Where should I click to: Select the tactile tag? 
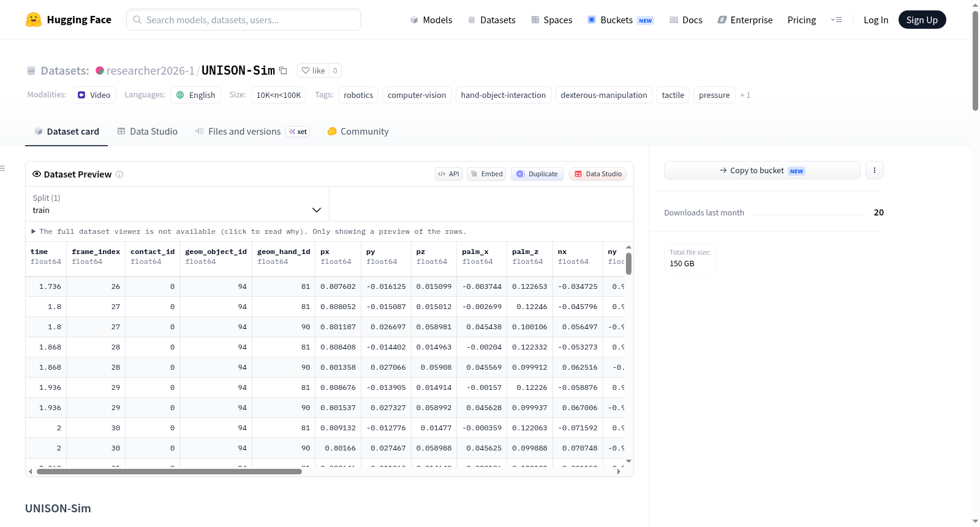tap(673, 95)
